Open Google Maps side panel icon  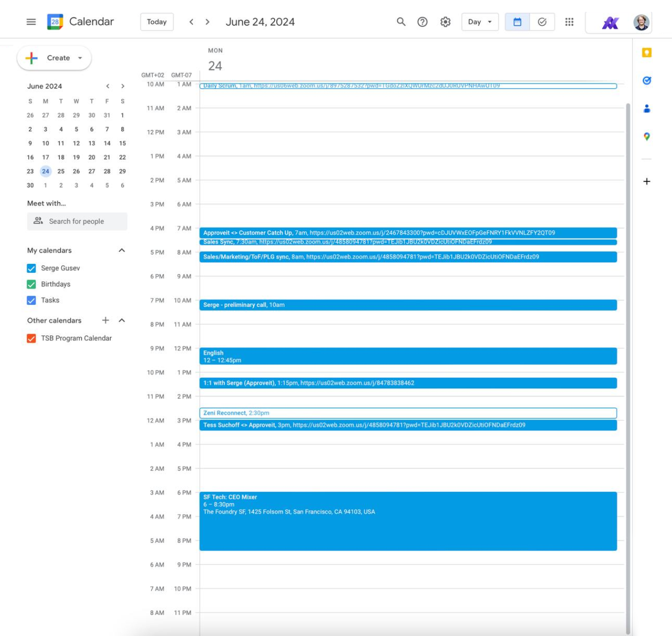tap(646, 137)
